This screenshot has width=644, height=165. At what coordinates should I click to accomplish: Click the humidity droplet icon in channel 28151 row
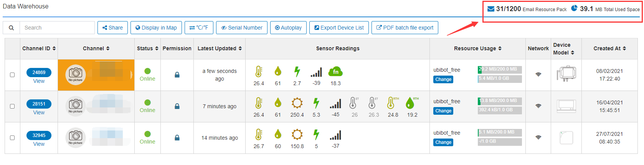tap(278, 103)
